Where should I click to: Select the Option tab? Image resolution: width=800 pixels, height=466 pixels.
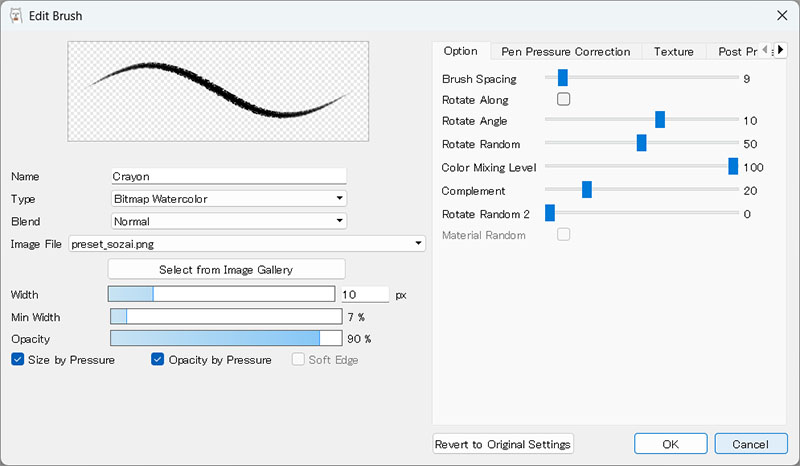[x=460, y=51]
